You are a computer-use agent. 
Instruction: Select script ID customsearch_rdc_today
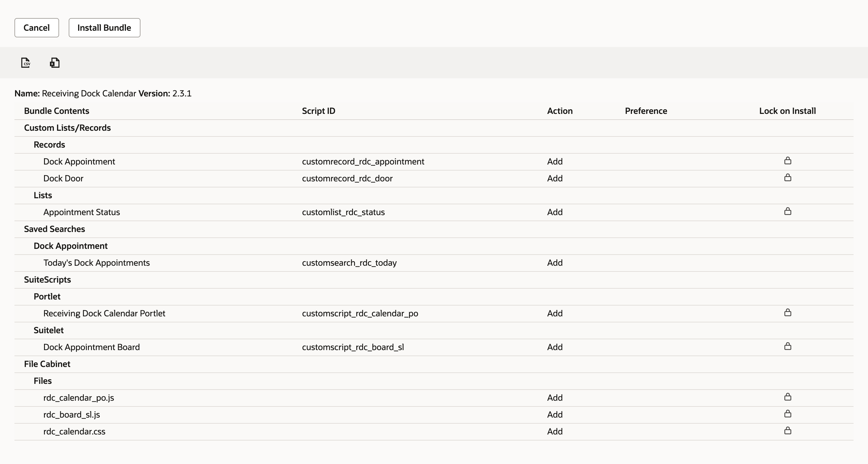point(349,262)
